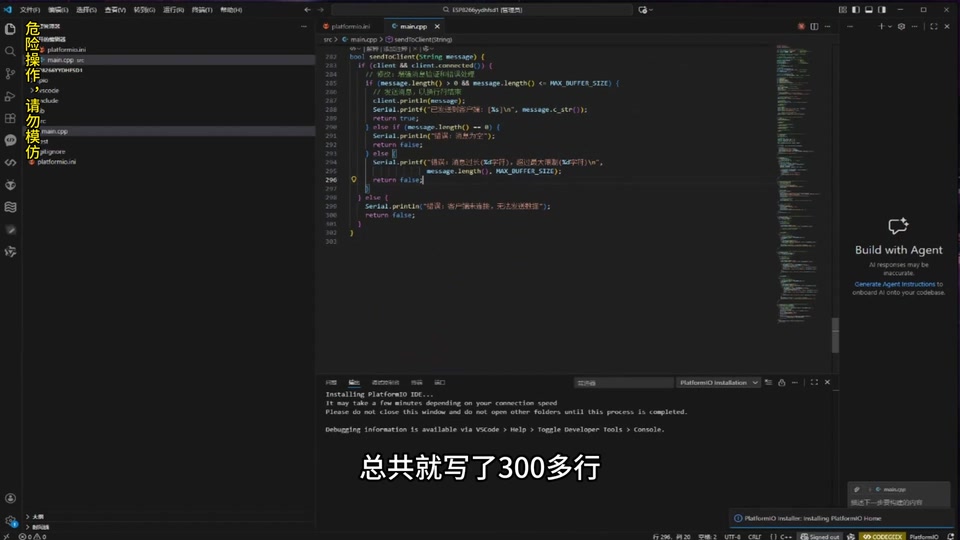Open the Extensions view icon

point(10,118)
